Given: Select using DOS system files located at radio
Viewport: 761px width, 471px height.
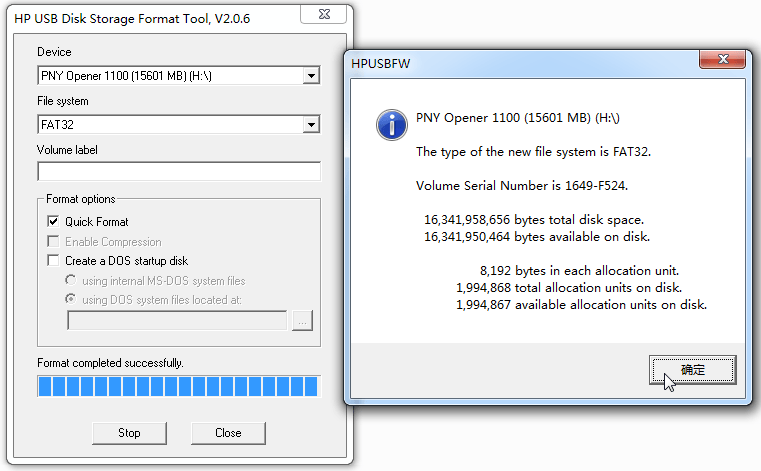Looking at the screenshot, I should tap(71, 299).
